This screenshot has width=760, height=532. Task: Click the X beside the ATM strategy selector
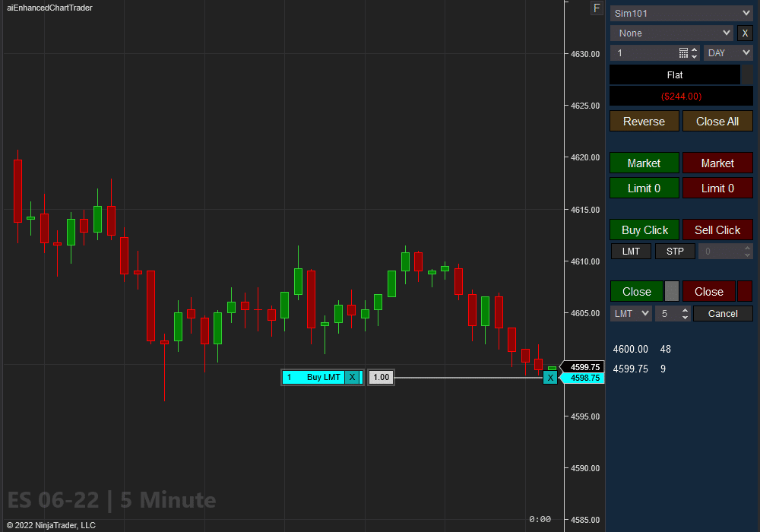(x=745, y=33)
